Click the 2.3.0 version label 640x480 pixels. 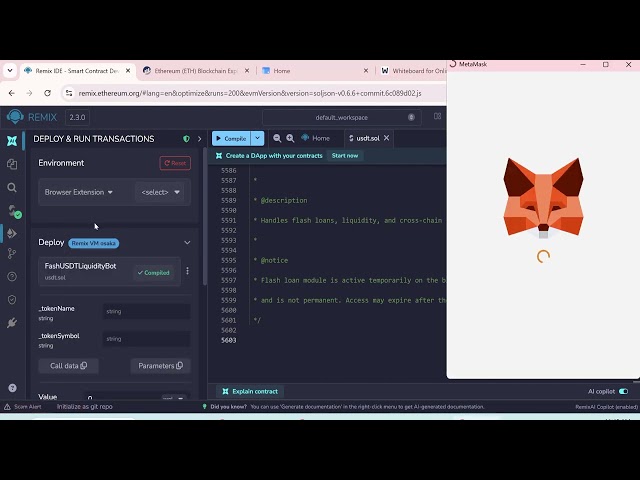pos(77,118)
